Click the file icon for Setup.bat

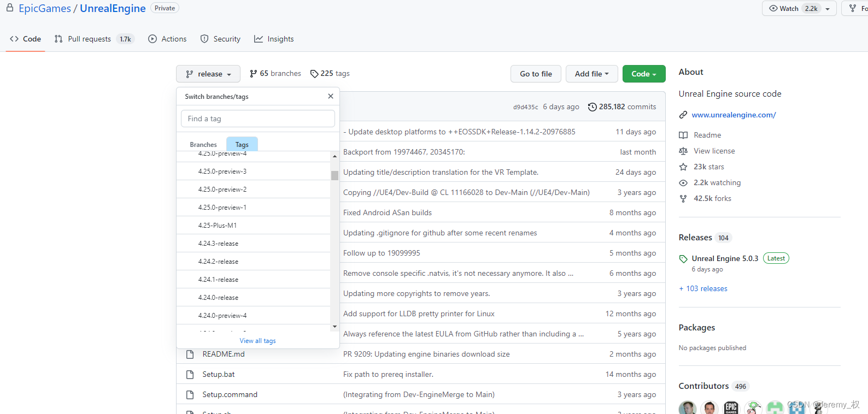(x=190, y=375)
